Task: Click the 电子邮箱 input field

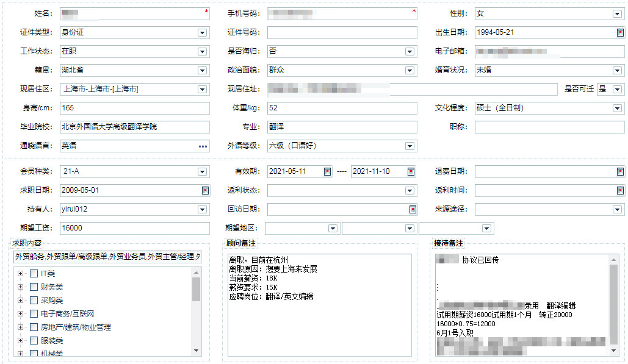Action: (x=549, y=52)
